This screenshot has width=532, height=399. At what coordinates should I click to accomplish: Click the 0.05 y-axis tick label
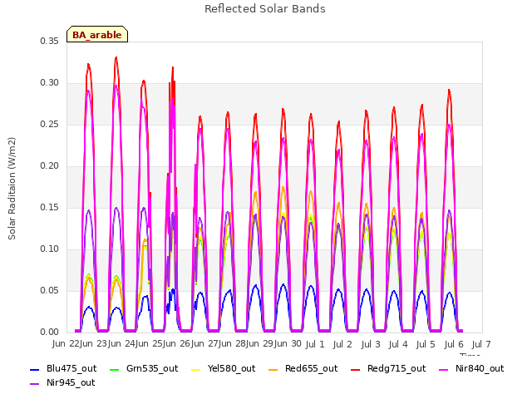coord(49,290)
